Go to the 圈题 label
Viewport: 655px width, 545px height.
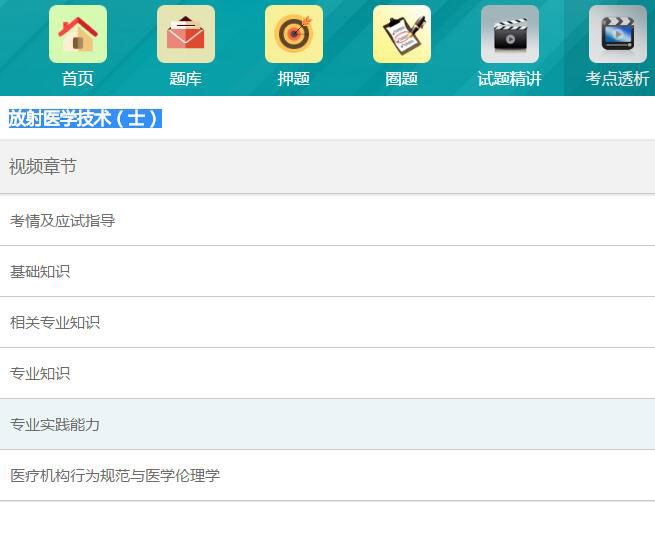[402, 79]
